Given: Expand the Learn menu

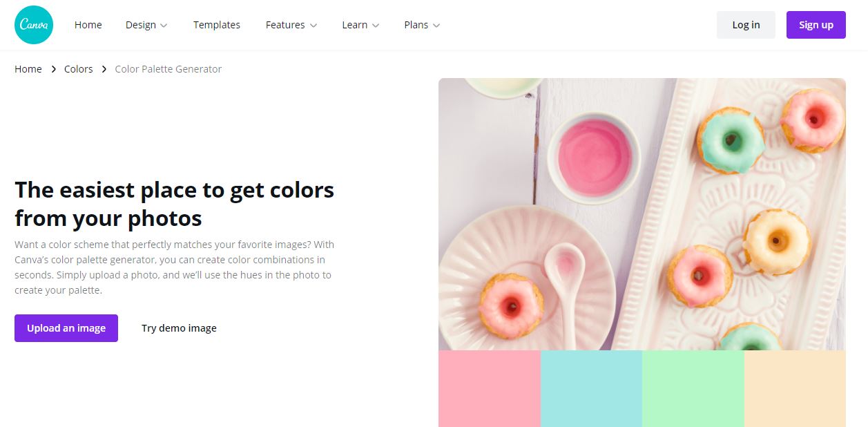Looking at the screenshot, I should click(360, 25).
